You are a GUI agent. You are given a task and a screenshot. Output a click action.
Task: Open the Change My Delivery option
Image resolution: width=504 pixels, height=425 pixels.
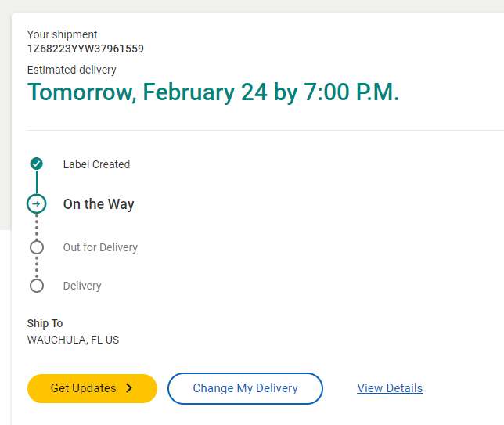tap(245, 388)
